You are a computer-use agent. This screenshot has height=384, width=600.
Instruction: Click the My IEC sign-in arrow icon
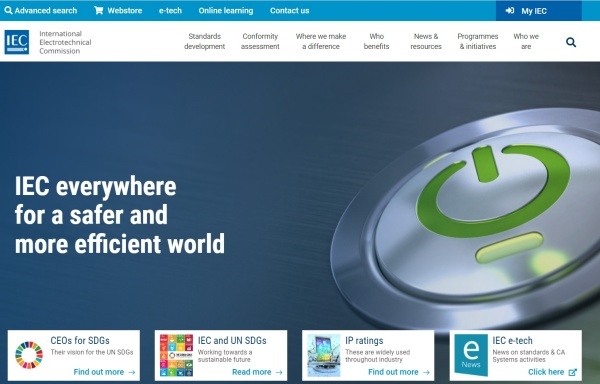click(x=510, y=11)
